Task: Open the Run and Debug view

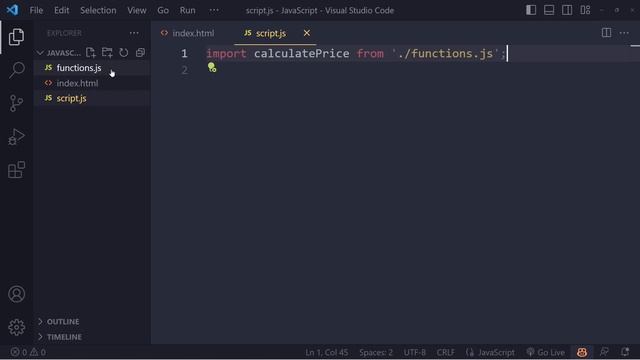Action: (16, 137)
